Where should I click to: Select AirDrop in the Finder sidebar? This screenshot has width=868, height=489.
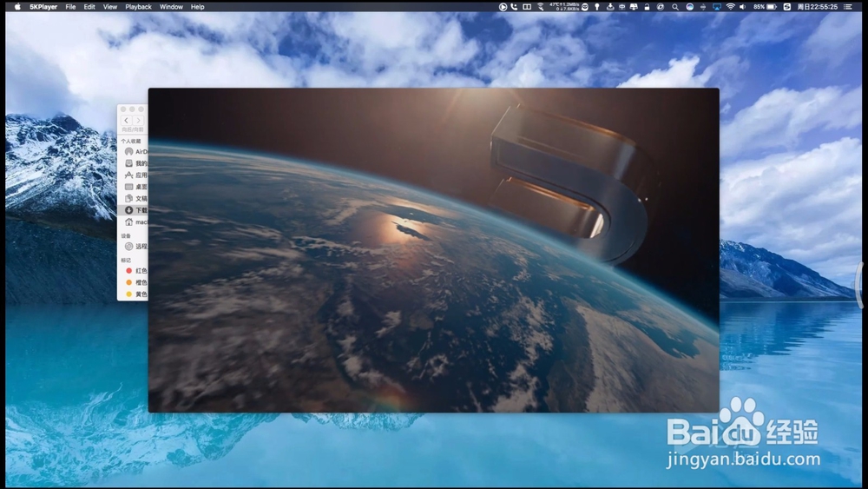click(133, 151)
